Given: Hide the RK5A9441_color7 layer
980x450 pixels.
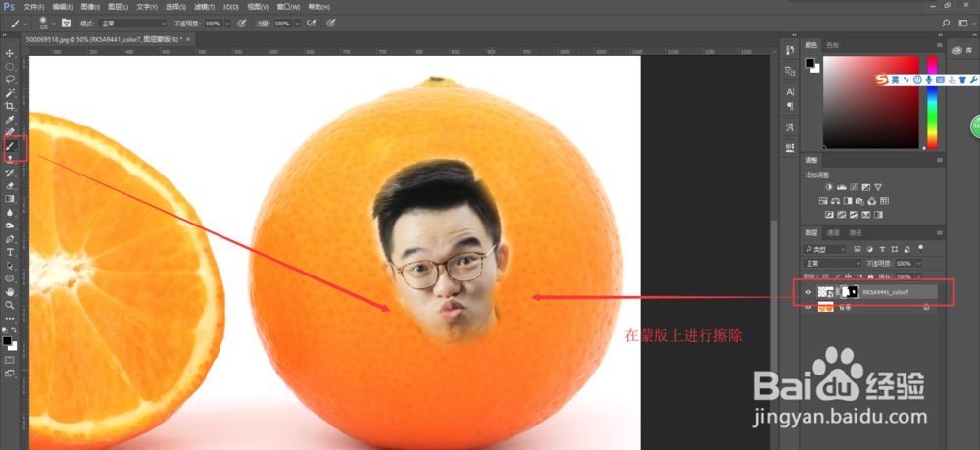Looking at the screenshot, I should pyautogui.click(x=808, y=292).
